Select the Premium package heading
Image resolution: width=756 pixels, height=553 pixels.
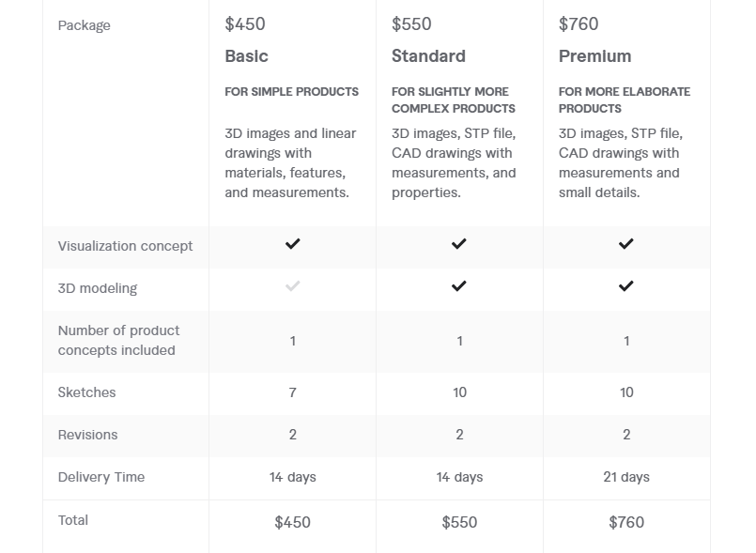594,56
